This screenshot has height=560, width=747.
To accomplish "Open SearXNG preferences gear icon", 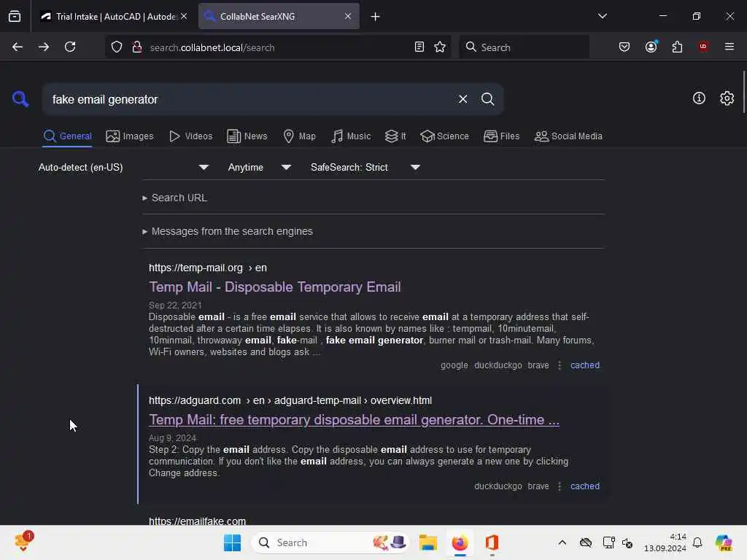I will 727,98.
